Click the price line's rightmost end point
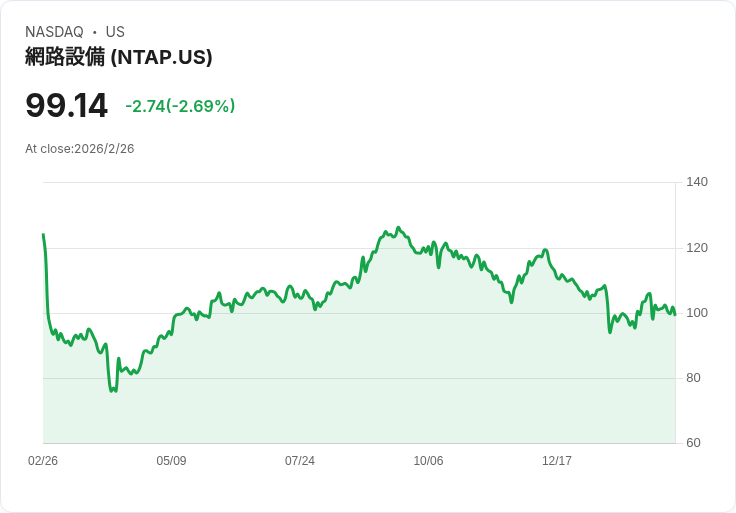 (x=675, y=315)
